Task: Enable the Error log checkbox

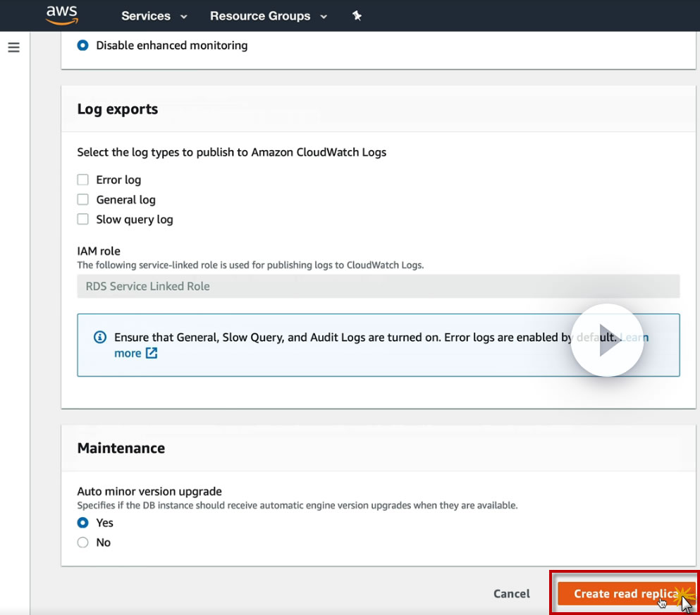Action: 83,180
